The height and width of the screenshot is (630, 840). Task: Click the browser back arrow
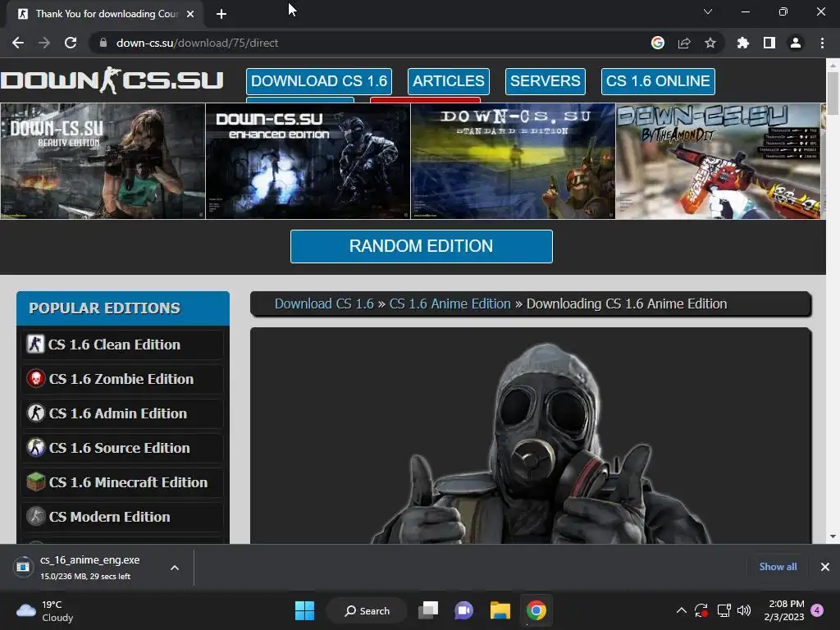[x=18, y=43]
